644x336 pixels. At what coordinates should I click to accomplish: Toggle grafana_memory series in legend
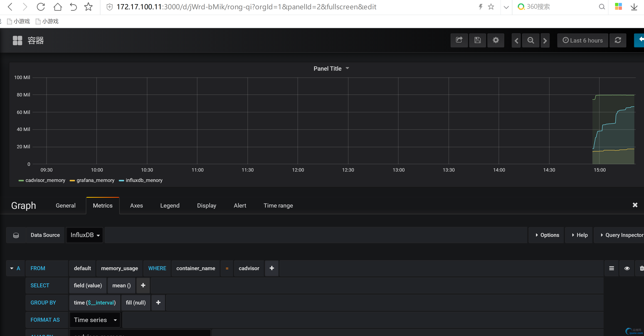click(x=95, y=180)
